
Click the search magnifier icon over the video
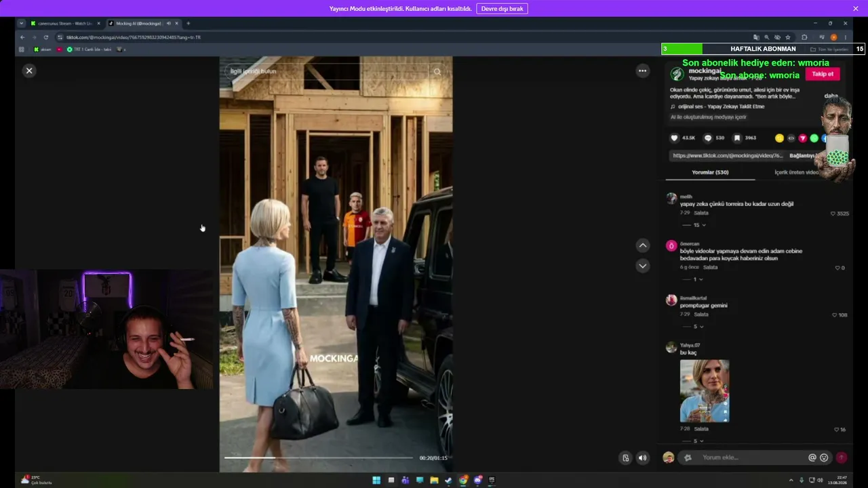(437, 71)
